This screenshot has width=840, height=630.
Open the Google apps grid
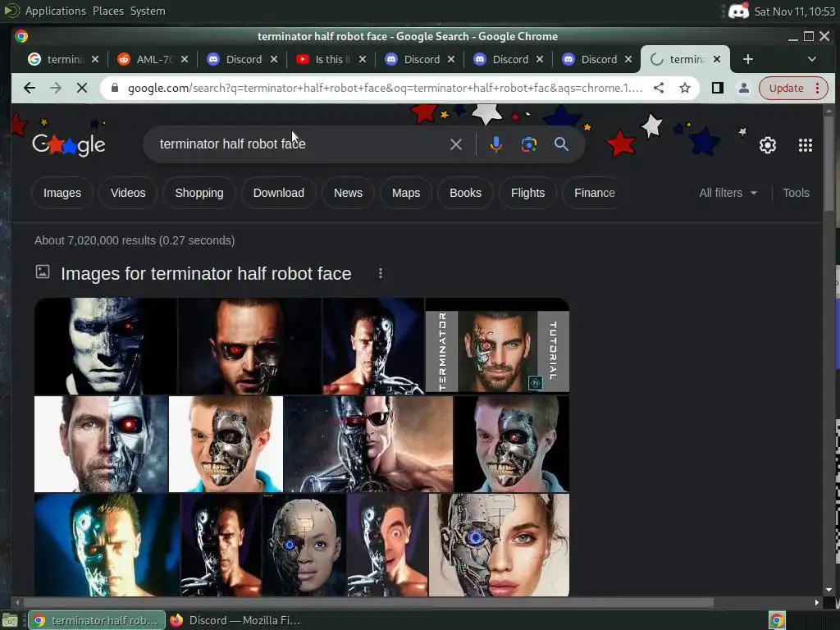point(806,145)
